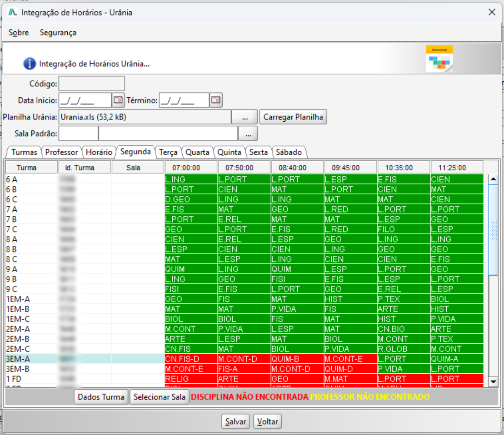Click the Planilha Urânia file field
Image resolution: width=504 pixels, height=435 pixels.
point(145,117)
